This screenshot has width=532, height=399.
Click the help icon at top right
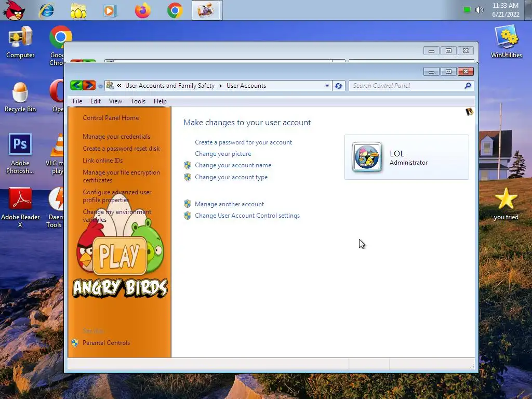(469, 112)
